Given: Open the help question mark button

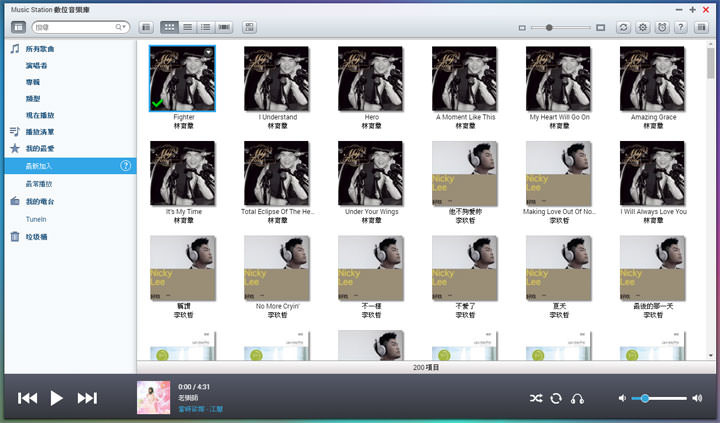Looking at the screenshot, I should [680, 27].
